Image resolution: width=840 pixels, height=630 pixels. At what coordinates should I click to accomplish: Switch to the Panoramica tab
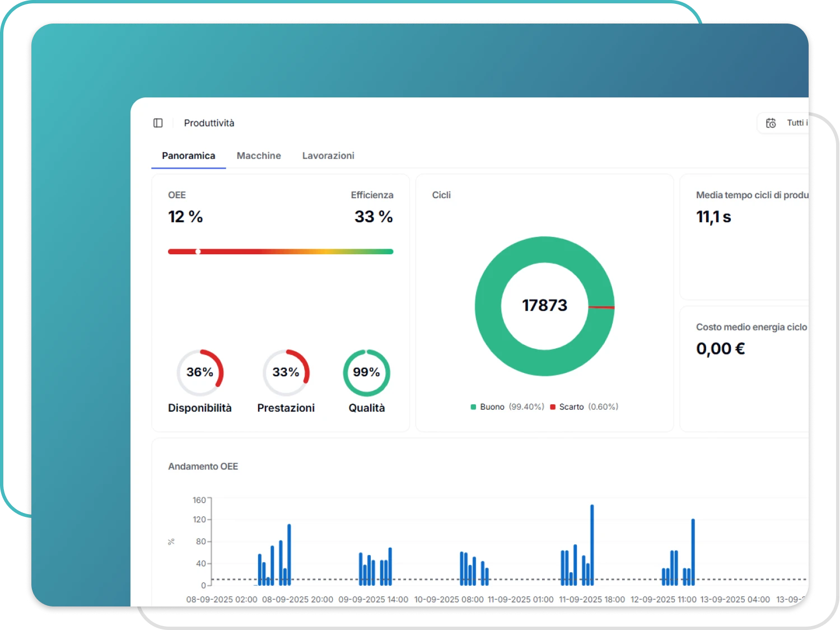tap(188, 156)
